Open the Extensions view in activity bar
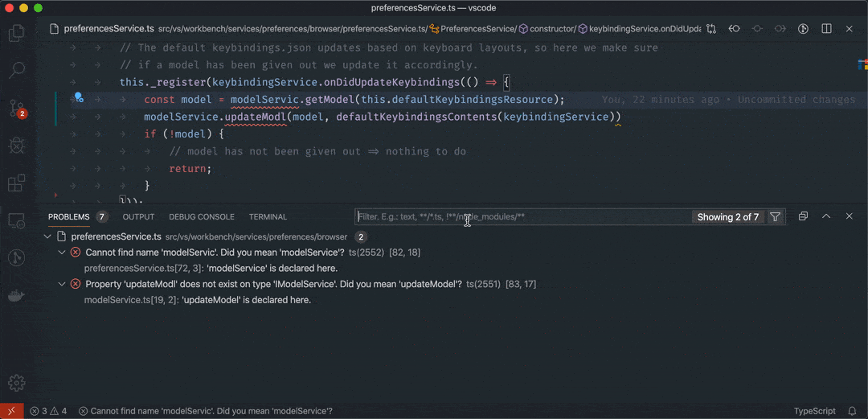 click(x=16, y=183)
